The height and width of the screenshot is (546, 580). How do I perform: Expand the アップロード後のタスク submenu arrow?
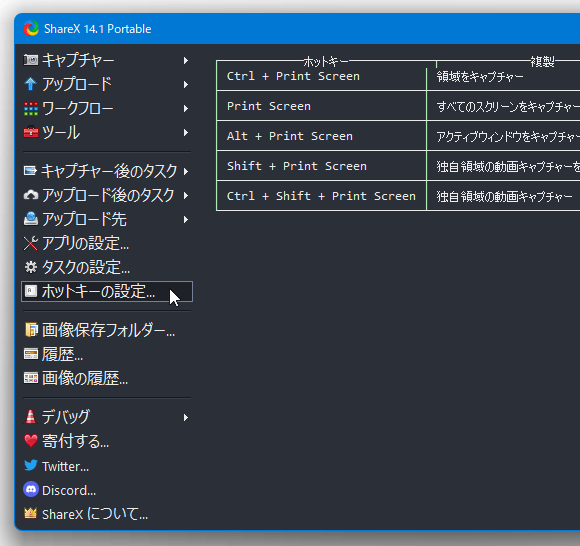[186, 195]
